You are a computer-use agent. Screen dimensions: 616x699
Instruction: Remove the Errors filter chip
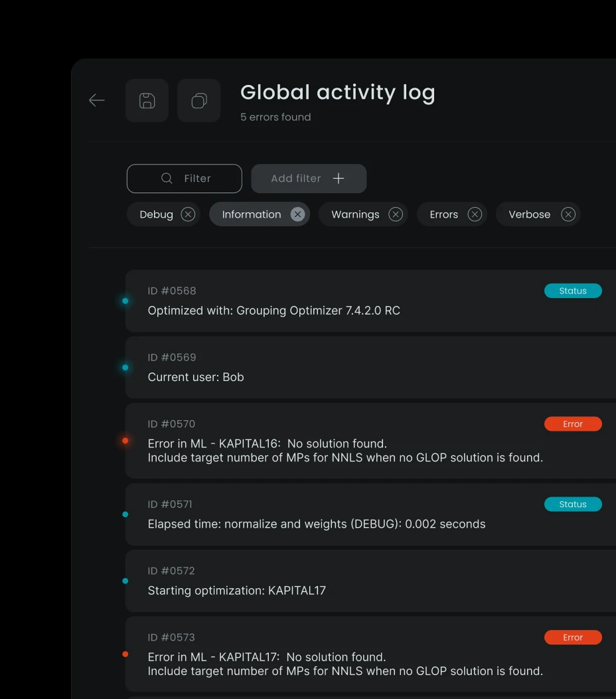tap(475, 214)
